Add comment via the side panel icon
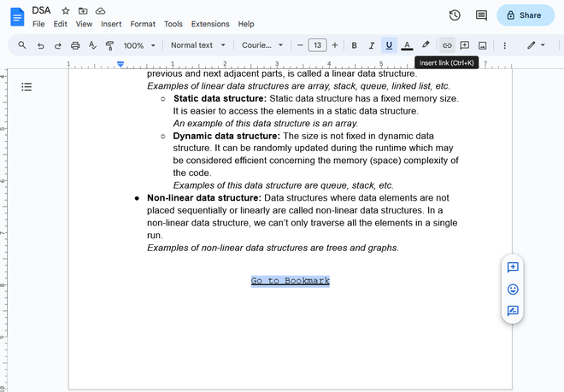The height and width of the screenshot is (392, 564). click(513, 267)
